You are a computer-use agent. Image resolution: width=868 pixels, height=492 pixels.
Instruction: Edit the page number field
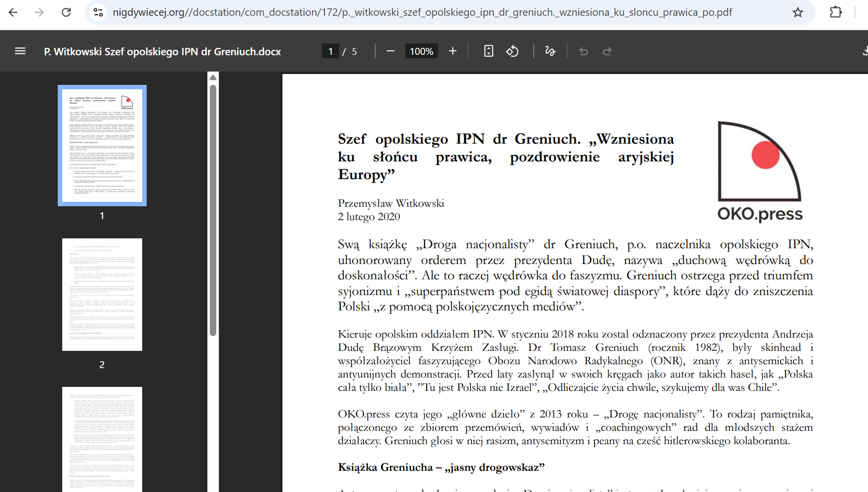coord(330,51)
